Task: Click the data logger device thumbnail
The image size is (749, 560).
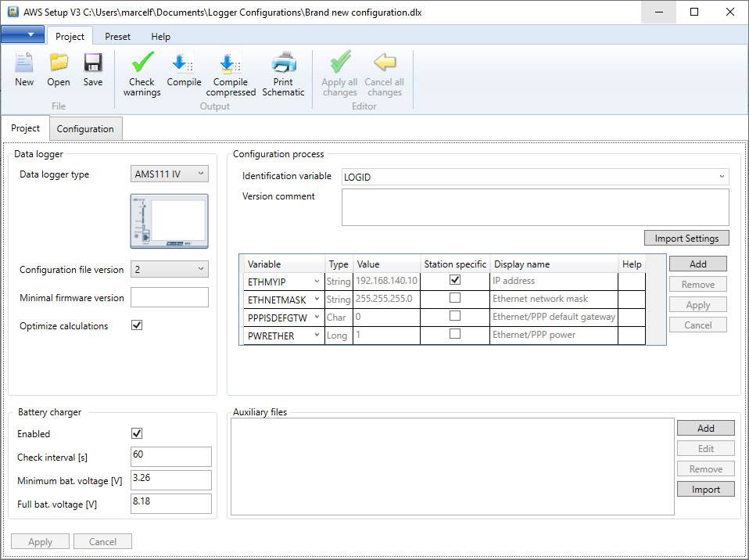Action: click(170, 221)
